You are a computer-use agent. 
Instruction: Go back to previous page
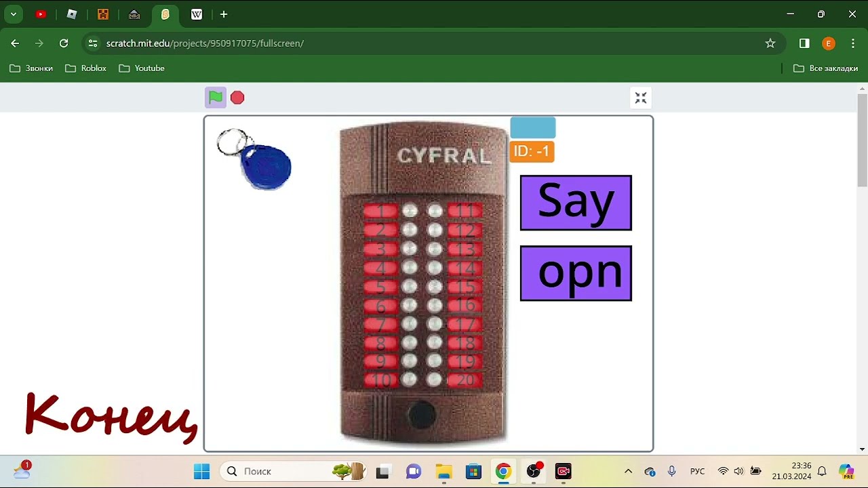[15, 43]
